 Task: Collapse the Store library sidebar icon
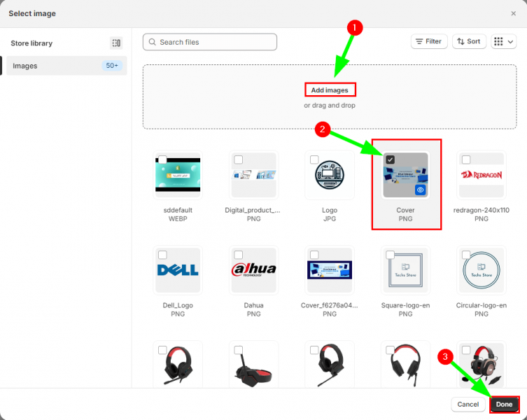coord(116,43)
